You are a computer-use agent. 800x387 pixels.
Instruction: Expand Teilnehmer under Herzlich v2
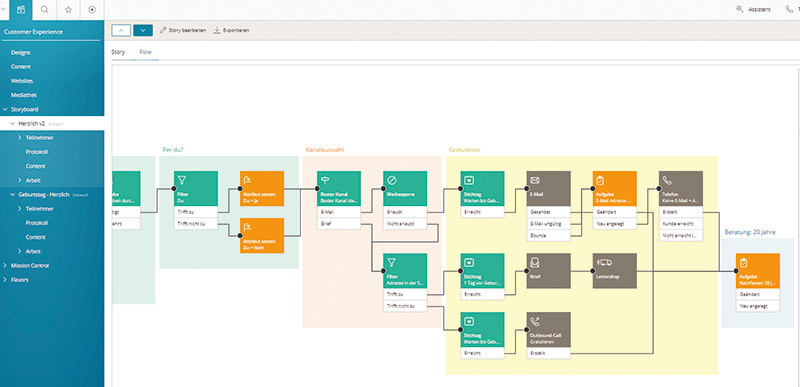click(x=19, y=138)
